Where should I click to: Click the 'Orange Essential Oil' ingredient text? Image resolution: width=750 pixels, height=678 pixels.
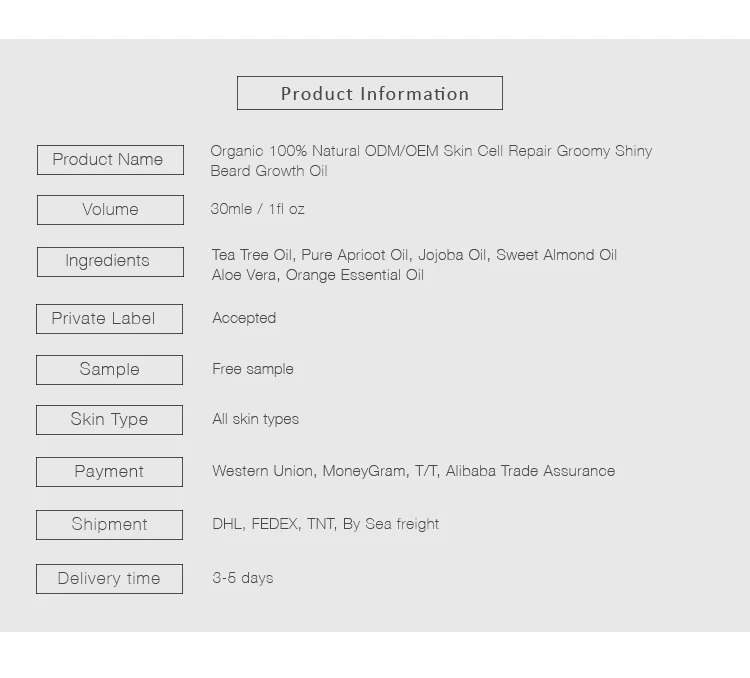355,275
